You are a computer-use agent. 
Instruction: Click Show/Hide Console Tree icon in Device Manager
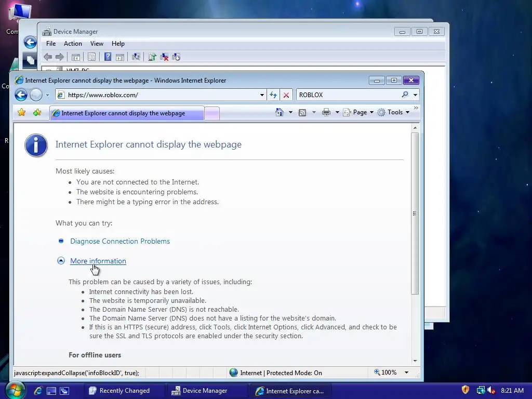pos(76,57)
